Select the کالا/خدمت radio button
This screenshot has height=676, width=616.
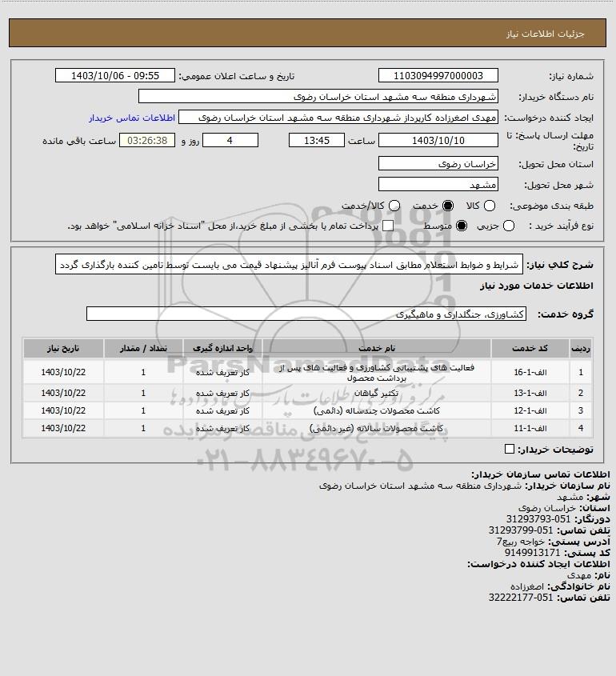click(394, 206)
